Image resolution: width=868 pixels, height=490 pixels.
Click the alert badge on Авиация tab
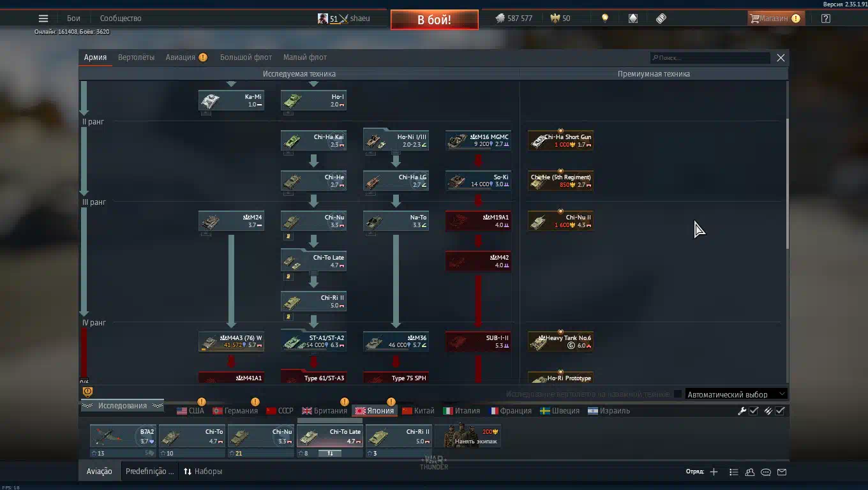point(203,57)
